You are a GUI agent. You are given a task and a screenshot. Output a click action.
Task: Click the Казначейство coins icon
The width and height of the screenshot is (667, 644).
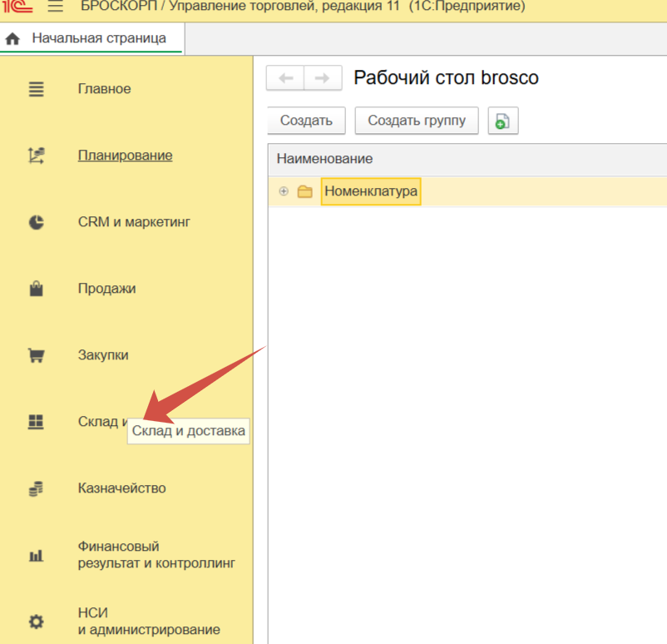point(36,488)
